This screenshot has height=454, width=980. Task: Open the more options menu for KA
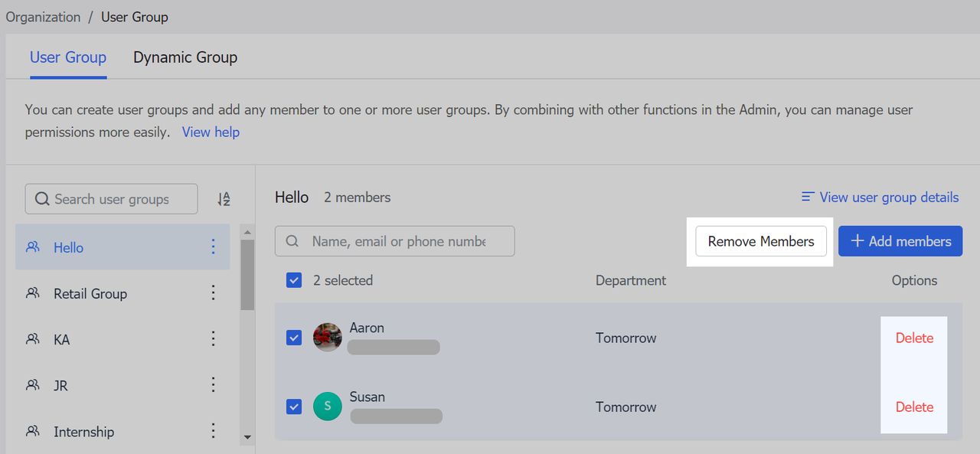tap(214, 338)
